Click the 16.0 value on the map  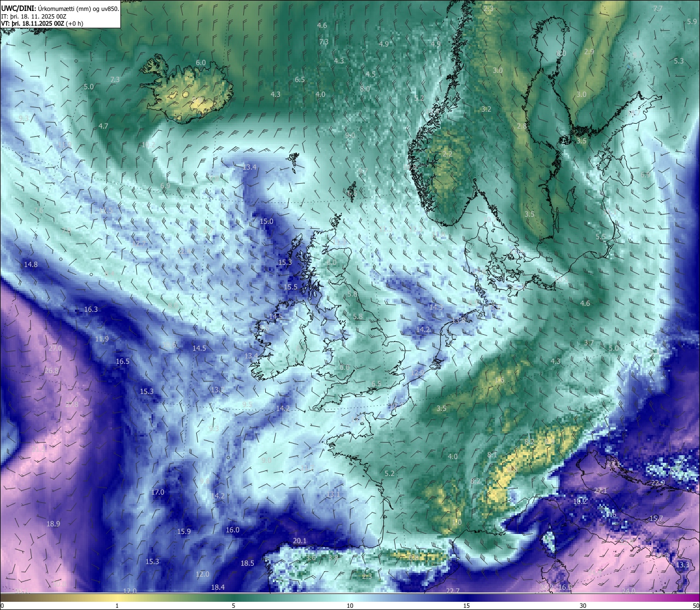click(232, 530)
